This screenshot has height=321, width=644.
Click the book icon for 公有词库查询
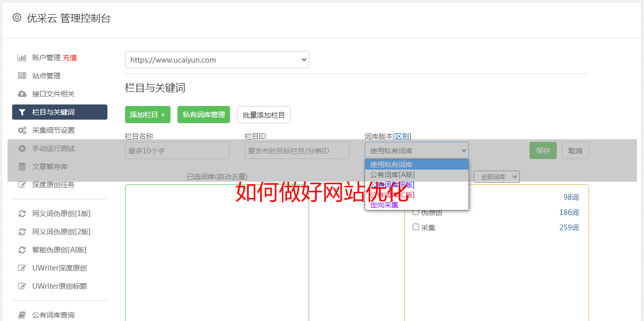pos(22,315)
